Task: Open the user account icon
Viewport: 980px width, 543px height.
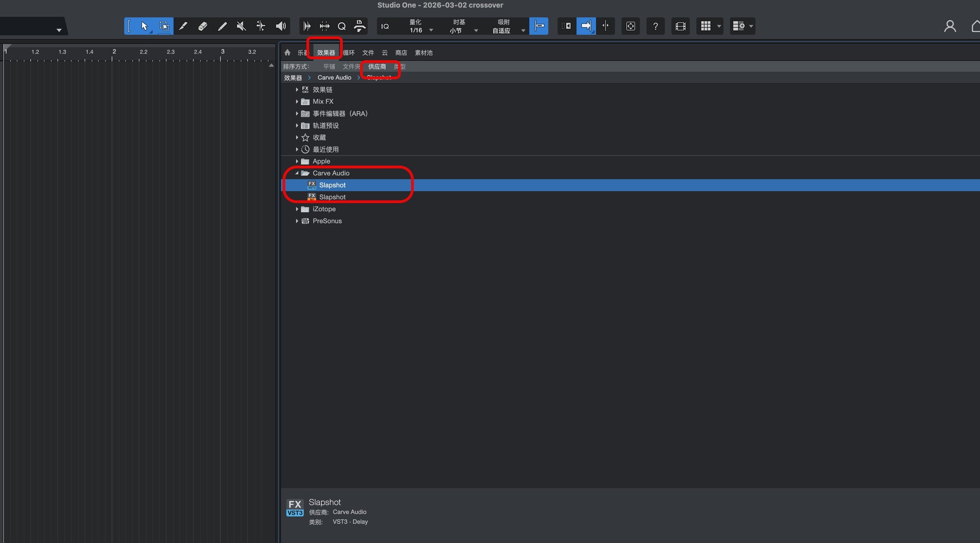Action: [949, 26]
